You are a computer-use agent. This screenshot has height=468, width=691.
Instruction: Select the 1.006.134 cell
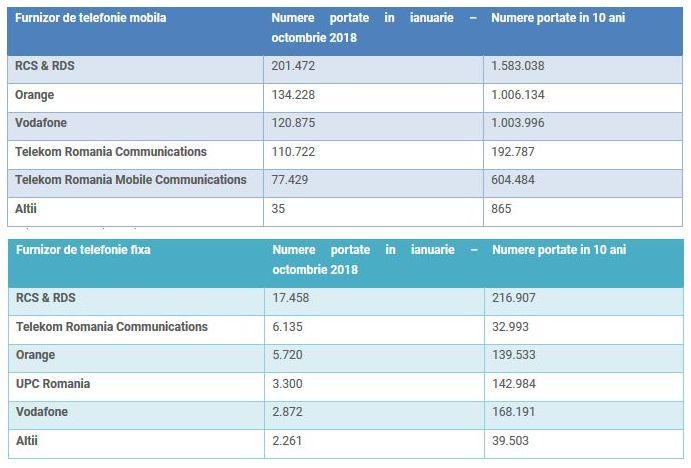518,95
